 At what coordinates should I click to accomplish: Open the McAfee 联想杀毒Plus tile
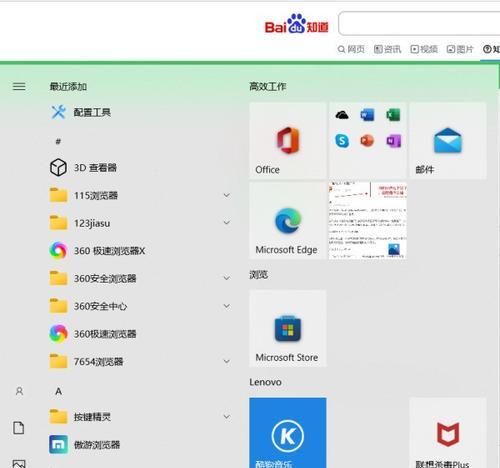(448, 433)
